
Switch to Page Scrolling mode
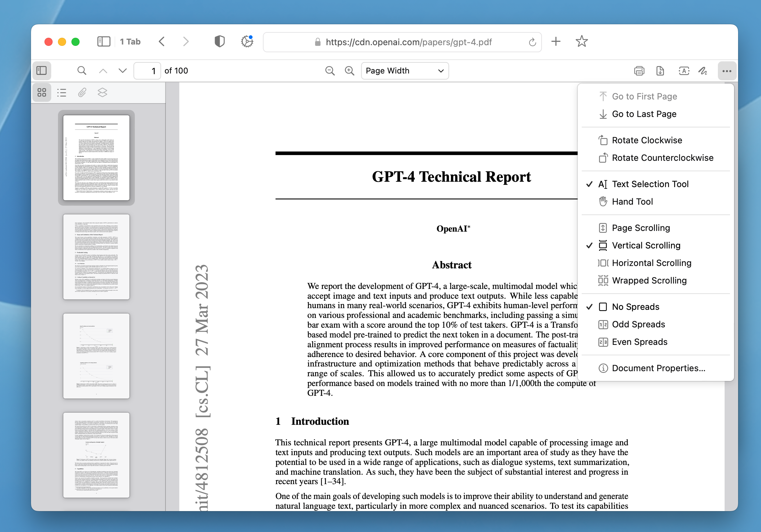[x=656, y=228]
